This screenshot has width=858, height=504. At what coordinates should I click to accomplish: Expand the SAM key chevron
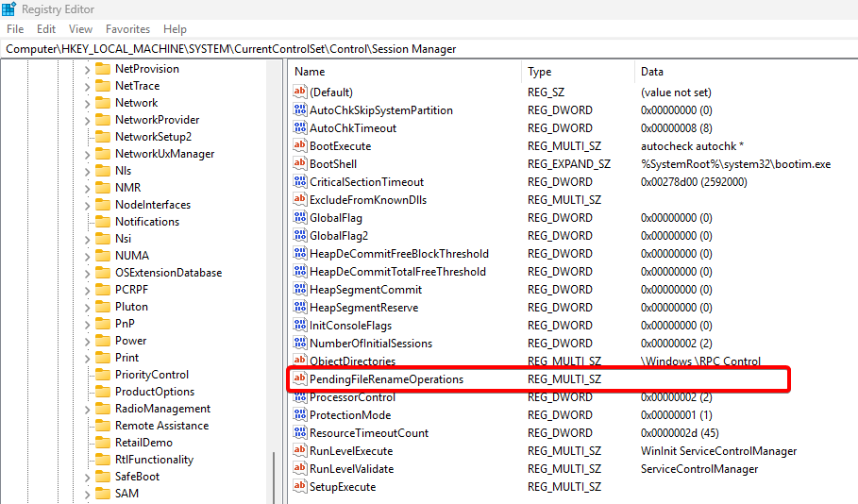87,494
